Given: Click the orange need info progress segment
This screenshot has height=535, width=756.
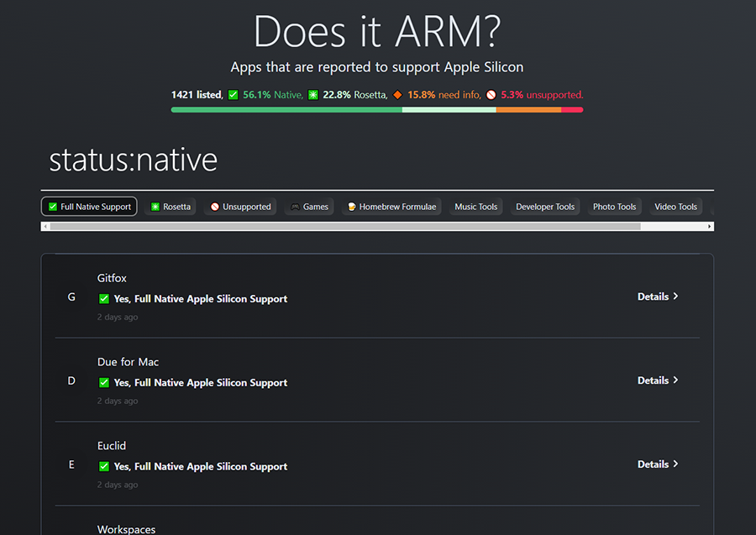Looking at the screenshot, I should point(528,110).
